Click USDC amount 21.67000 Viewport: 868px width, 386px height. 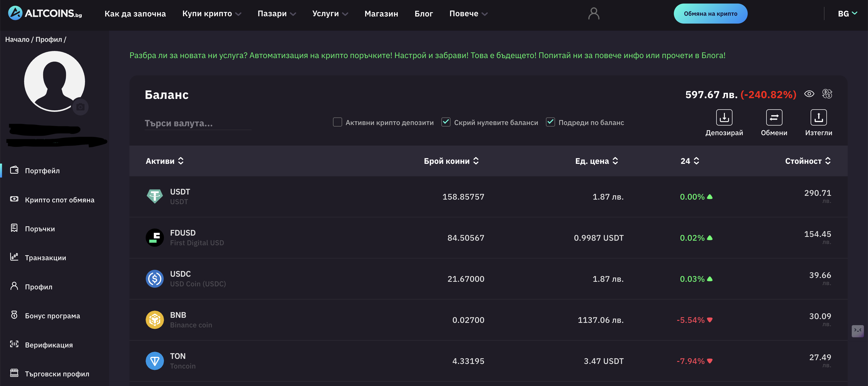[466, 279]
